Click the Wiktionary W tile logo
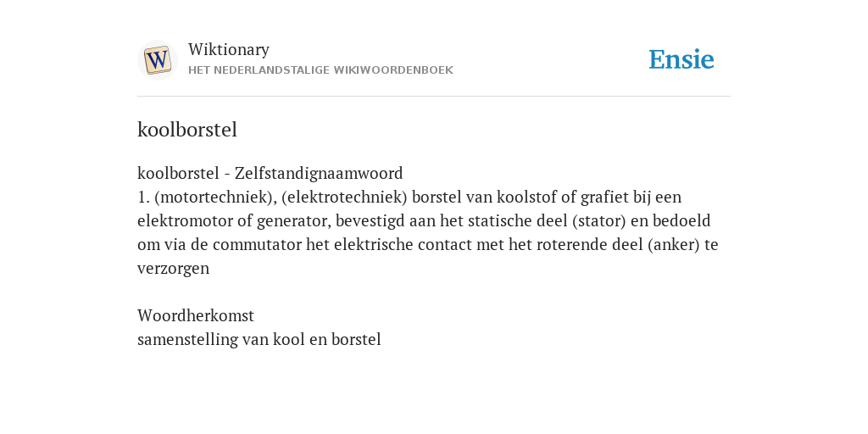 [x=157, y=60]
